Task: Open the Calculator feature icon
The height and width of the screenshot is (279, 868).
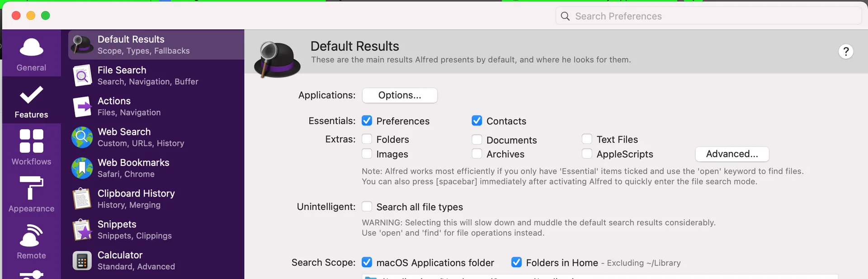Action: coord(82,260)
